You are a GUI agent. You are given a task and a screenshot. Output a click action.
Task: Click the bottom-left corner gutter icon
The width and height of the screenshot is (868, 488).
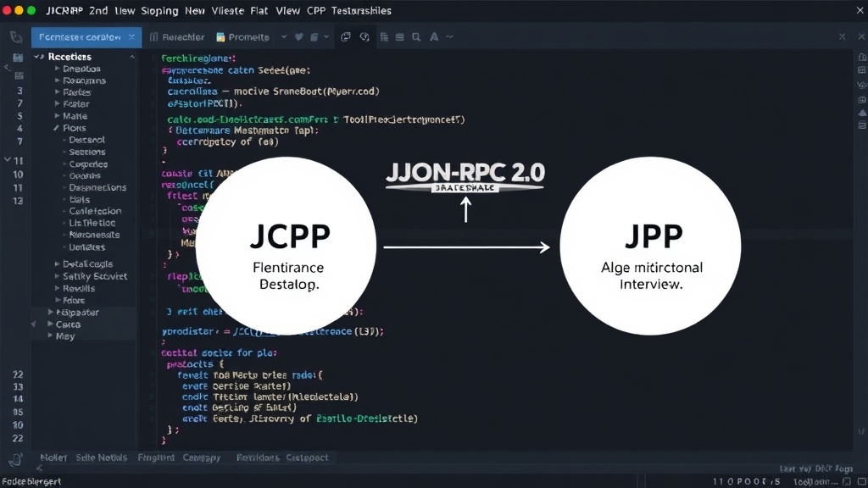tap(16, 459)
